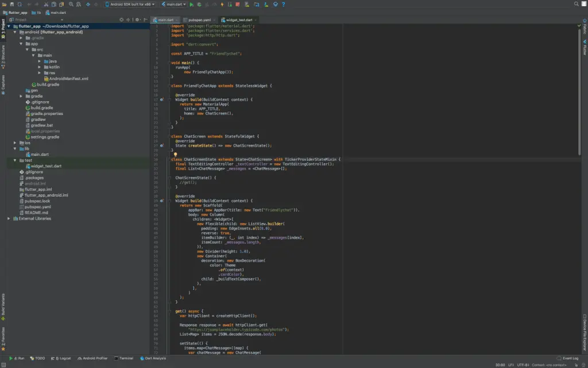The height and width of the screenshot is (368, 588).
Task: Click the Save All disk icon
Action: point(12,4)
